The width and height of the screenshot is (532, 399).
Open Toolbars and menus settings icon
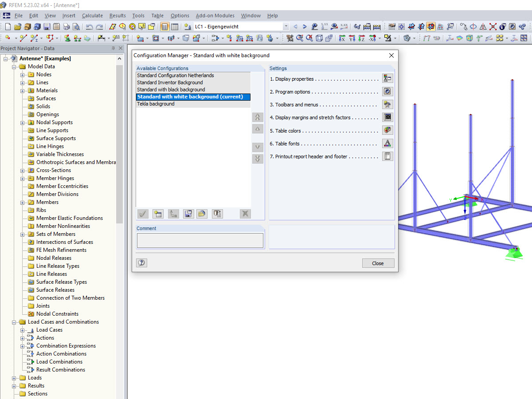(x=387, y=105)
